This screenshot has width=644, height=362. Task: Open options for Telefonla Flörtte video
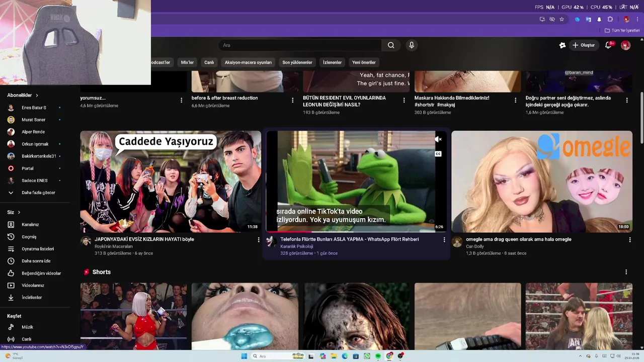click(444, 240)
